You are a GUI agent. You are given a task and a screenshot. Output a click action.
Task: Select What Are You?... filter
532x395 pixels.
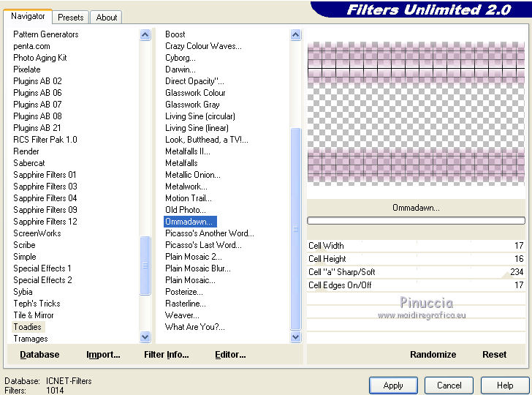(194, 327)
